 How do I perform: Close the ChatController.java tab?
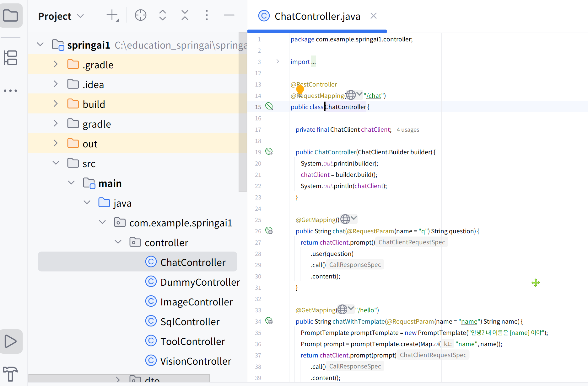(x=373, y=16)
